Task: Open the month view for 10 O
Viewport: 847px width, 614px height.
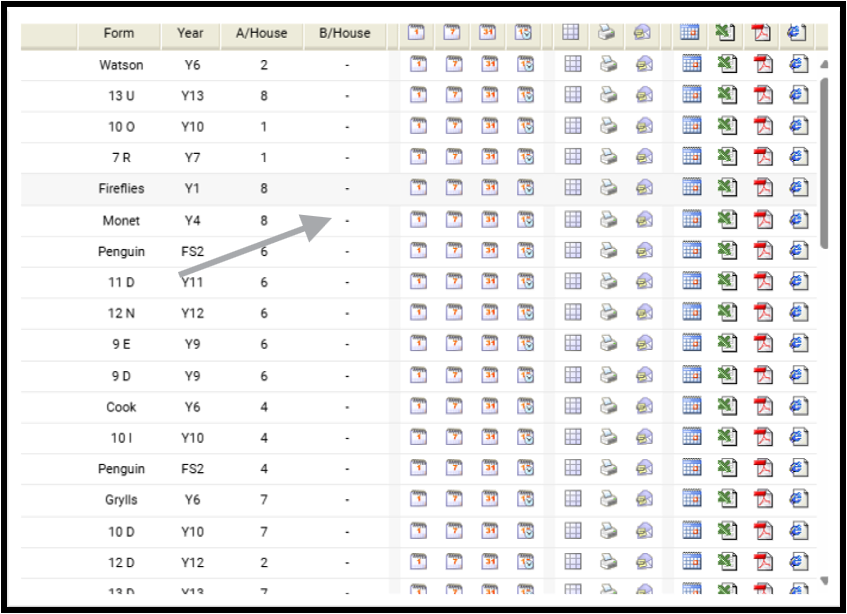Action: pos(490,127)
